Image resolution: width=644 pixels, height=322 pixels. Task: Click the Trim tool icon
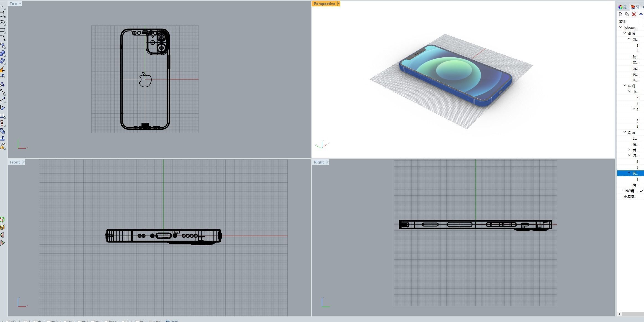click(x=2, y=76)
